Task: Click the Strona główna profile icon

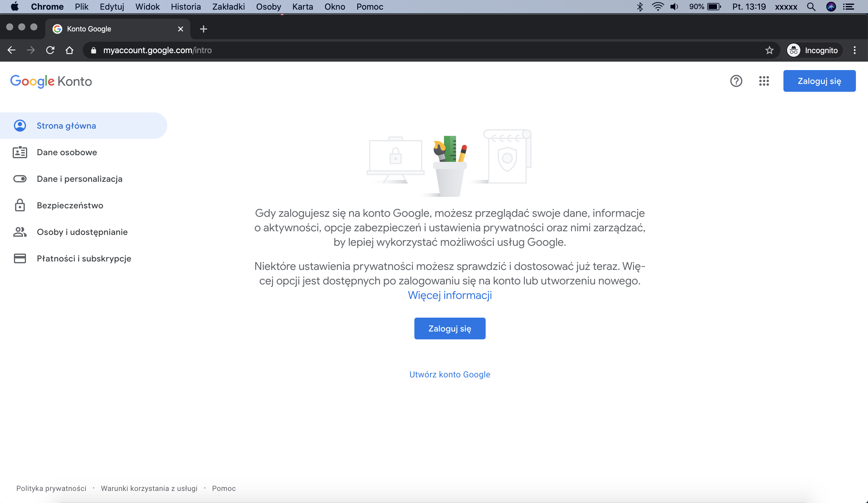Action: pyautogui.click(x=20, y=126)
